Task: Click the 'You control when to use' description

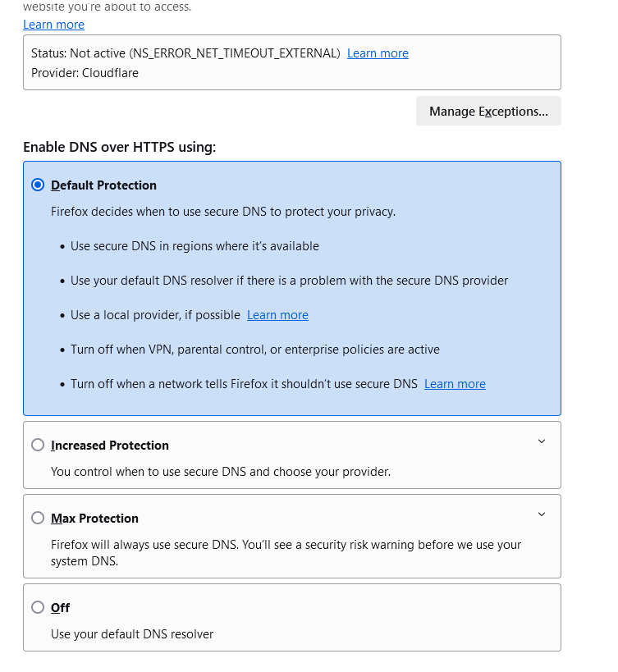Action: coord(221,472)
